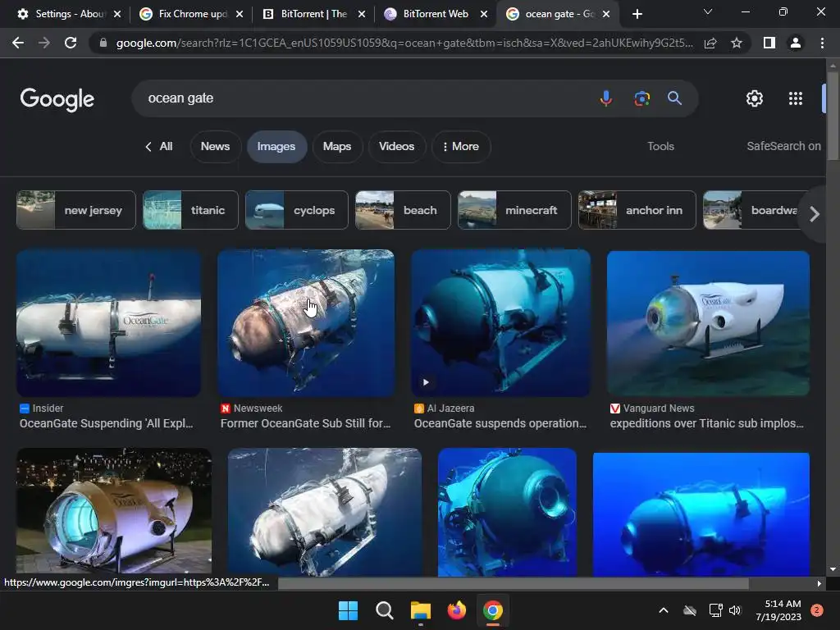Open the Al Jazeera video thumbnail
Image resolution: width=840 pixels, height=630 pixels.
pos(501,323)
